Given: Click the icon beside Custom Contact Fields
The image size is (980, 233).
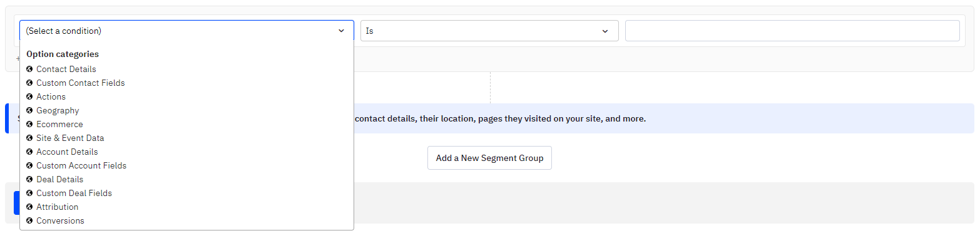Looking at the screenshot, I should click(29, 83).
